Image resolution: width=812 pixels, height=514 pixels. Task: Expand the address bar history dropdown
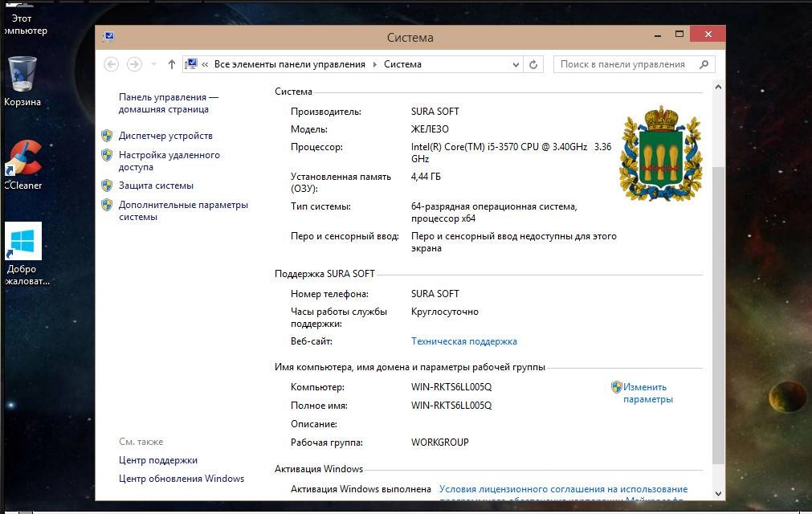pos(516,65)
